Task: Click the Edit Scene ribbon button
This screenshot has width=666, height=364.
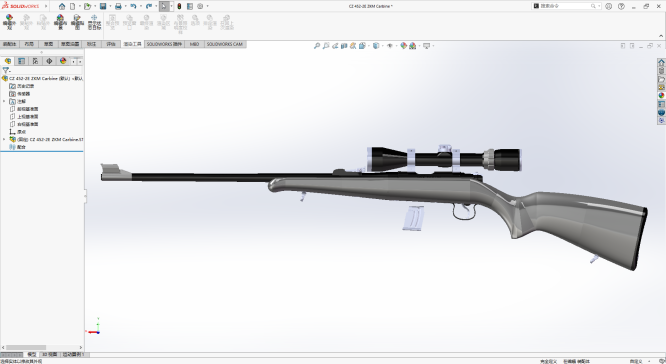Action: coord(60,22)
